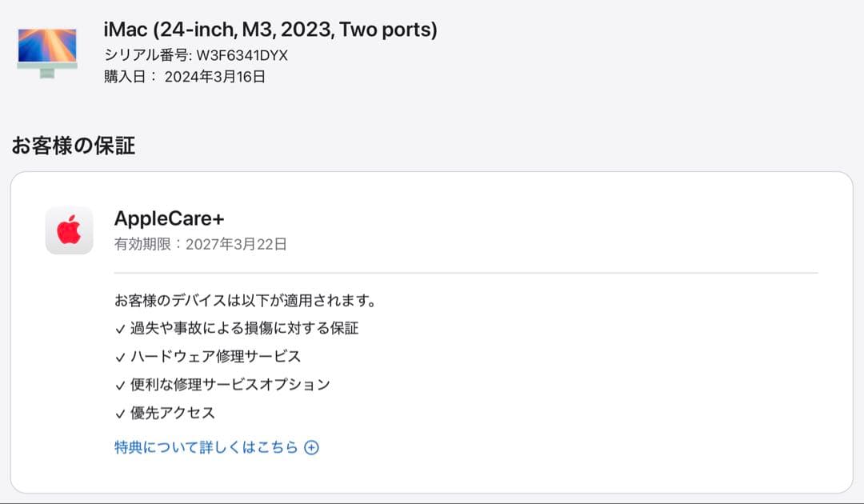Screen dimensions: 864x504
Task: Click the お客様のデバイスは以下が適用されます text
Action: pyautogui.click(x=245, y=301)
